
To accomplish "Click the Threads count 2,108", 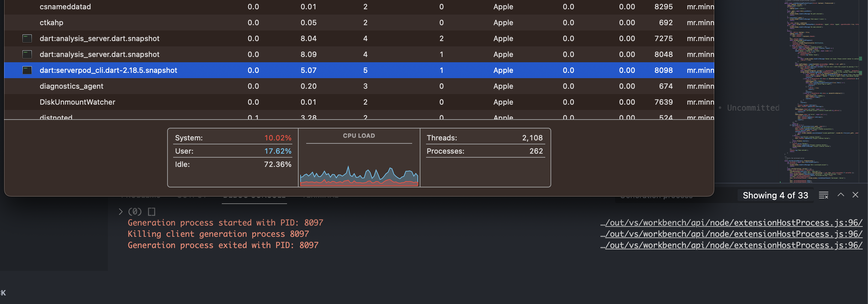I will [532, 138].
